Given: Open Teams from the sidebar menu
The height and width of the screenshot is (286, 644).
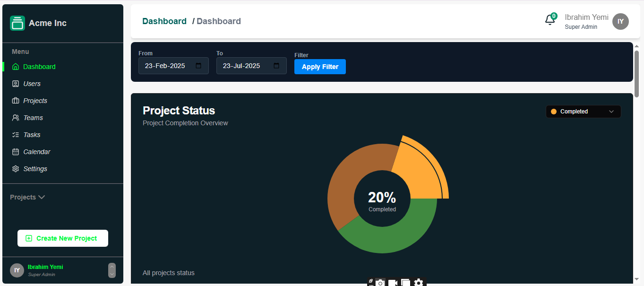Looking at the screenshot, I should tap(33, 118).
